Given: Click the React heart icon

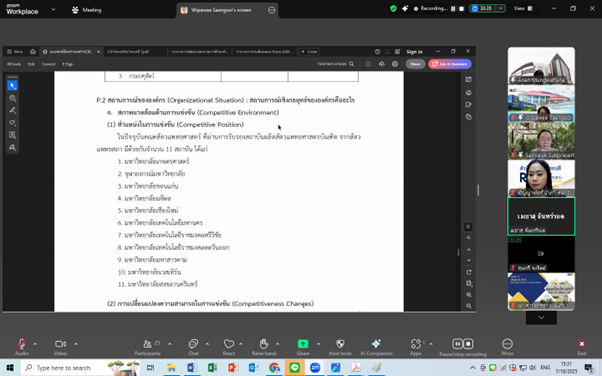Looking at the screenshot, I should (x=229, y=344).
